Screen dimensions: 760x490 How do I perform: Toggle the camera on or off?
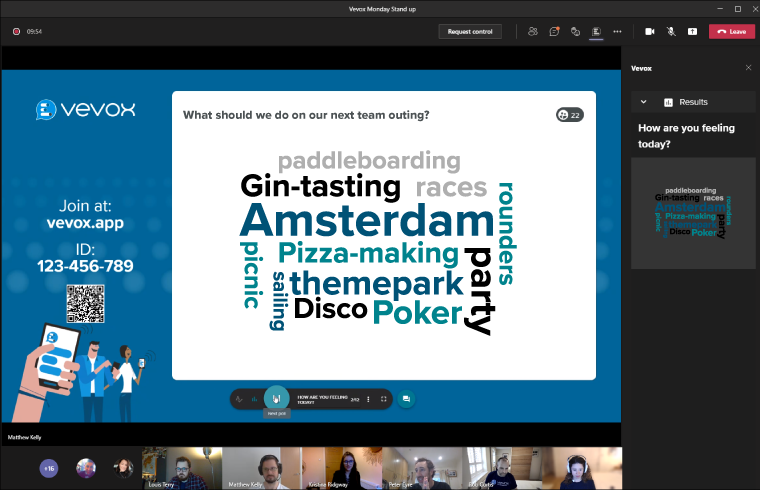pos(650,31)
